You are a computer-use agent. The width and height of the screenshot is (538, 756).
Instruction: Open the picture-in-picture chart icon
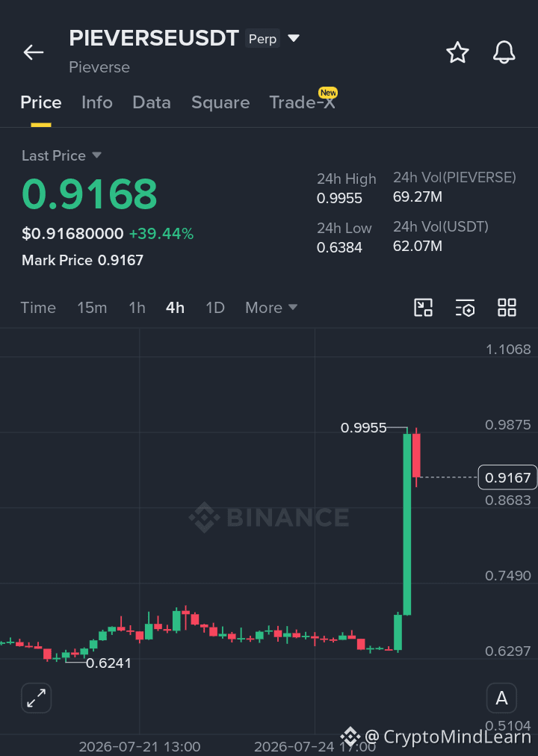[423, 308]
